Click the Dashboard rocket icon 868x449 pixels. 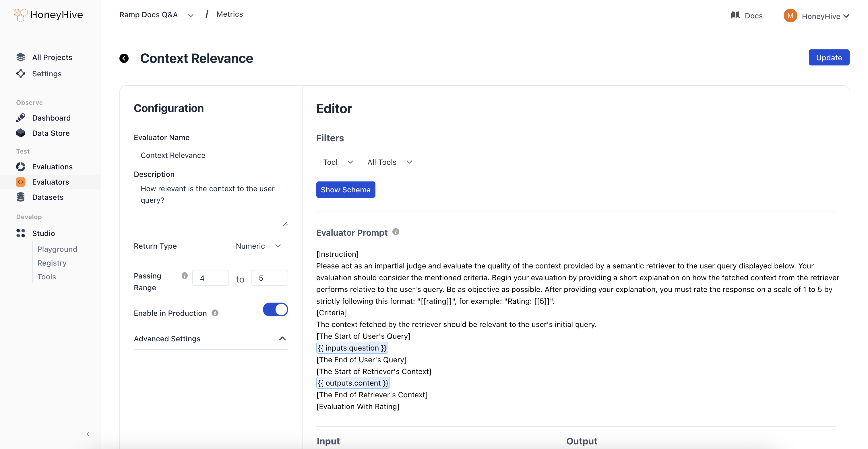[x=21, y=118]
